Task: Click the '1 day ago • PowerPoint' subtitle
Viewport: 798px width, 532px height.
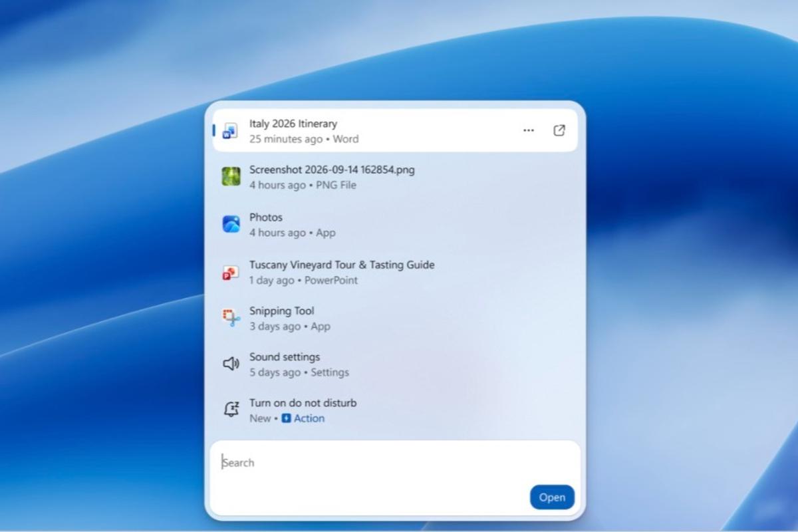Action: (303, 280)
